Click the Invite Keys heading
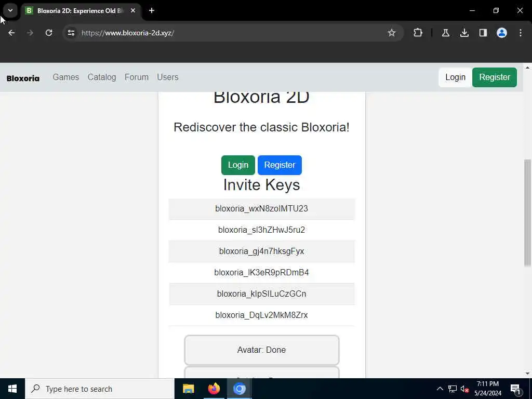 [262, 185]
